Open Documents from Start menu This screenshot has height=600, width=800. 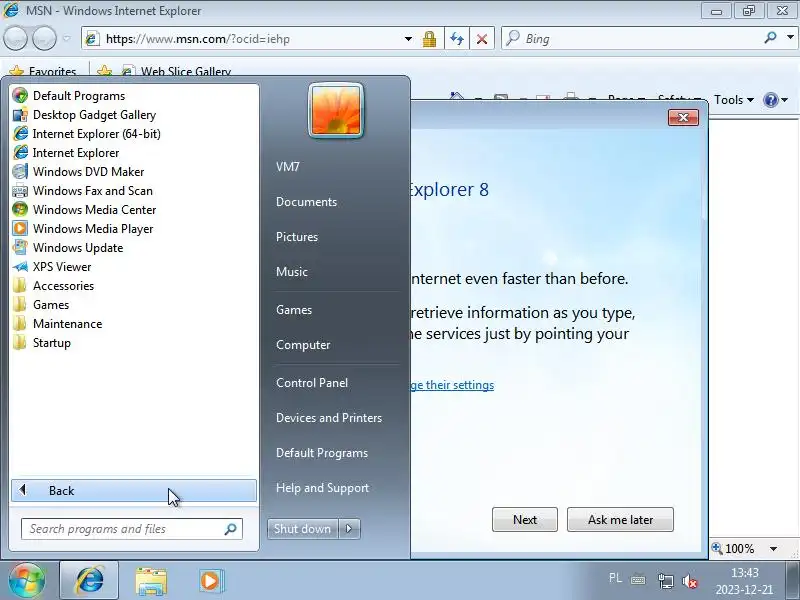[x=307, y=202]
